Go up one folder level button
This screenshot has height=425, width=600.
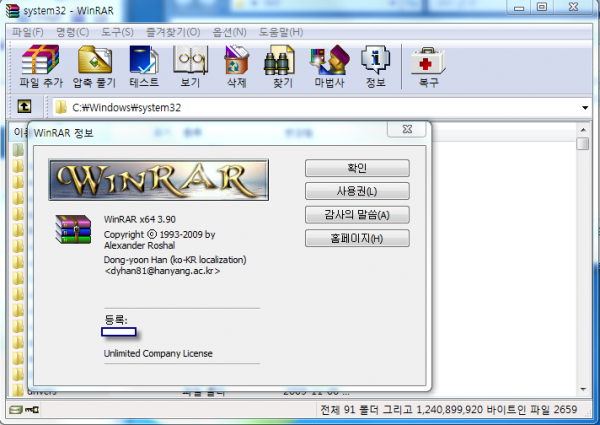24,106
